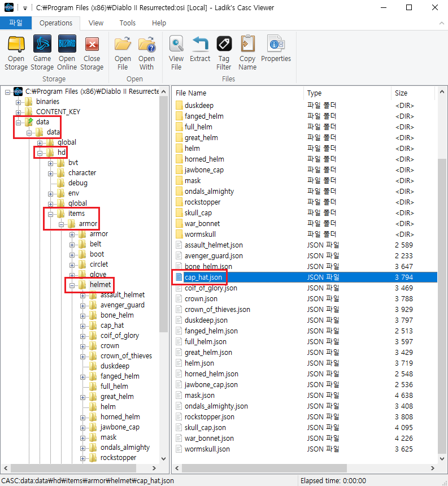Click the Casc Viewer app icon in title bar

pyautogui.click(x=9, y=7)
